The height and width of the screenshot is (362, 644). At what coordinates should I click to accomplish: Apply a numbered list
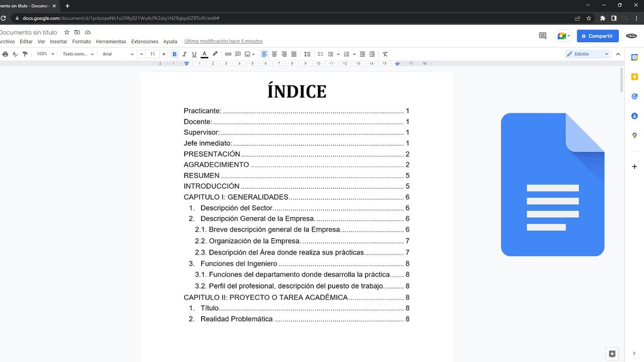(346, 54)
